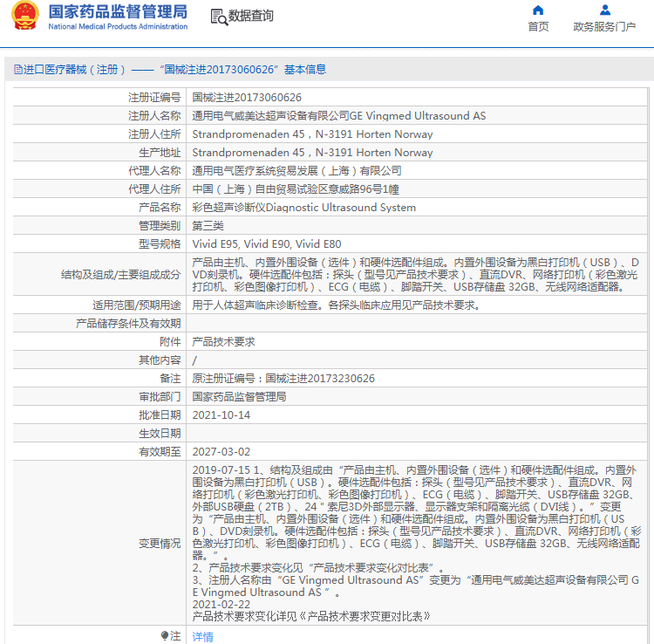Click the 备注 row label

coord(170,379)
